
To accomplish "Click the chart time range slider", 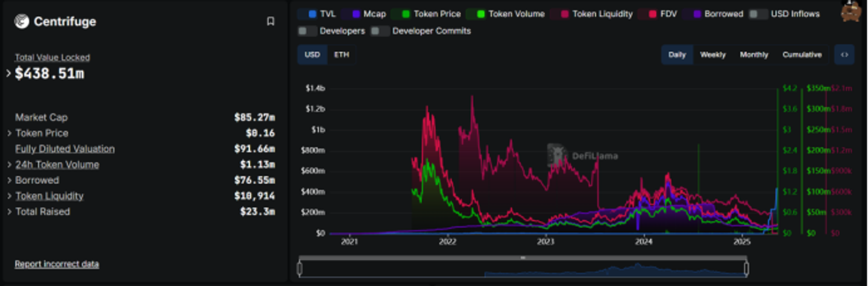I will click(x=523, y=268).
